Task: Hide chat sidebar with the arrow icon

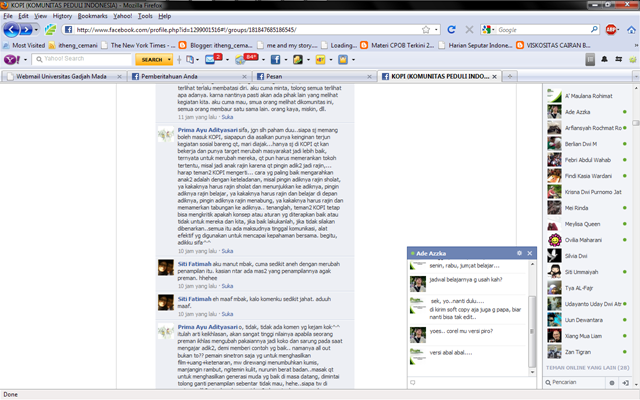Action: [x=625, y=383]
